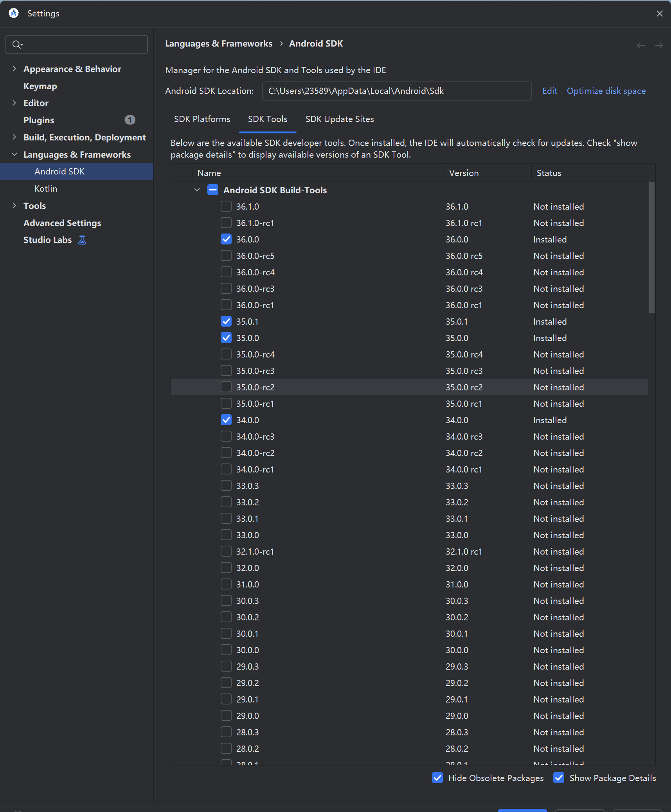Click the Android Studio logo icon
This screenshot has height=812, width=671.
[x=14, y=13]
